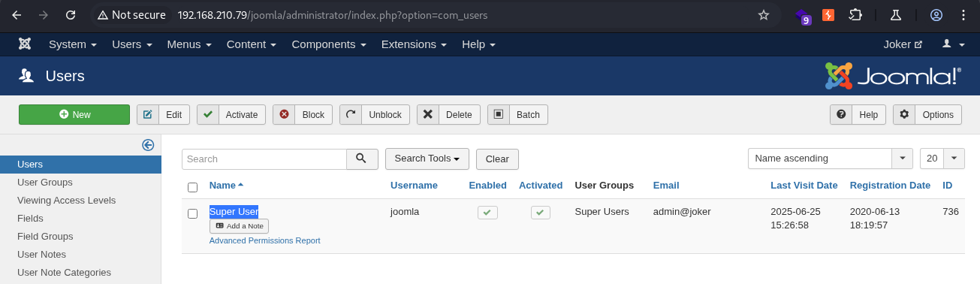Toggle the select-all checkbox in table header
Image resolution: width=980 pixels, height=284 pixels.
(192, 187)
